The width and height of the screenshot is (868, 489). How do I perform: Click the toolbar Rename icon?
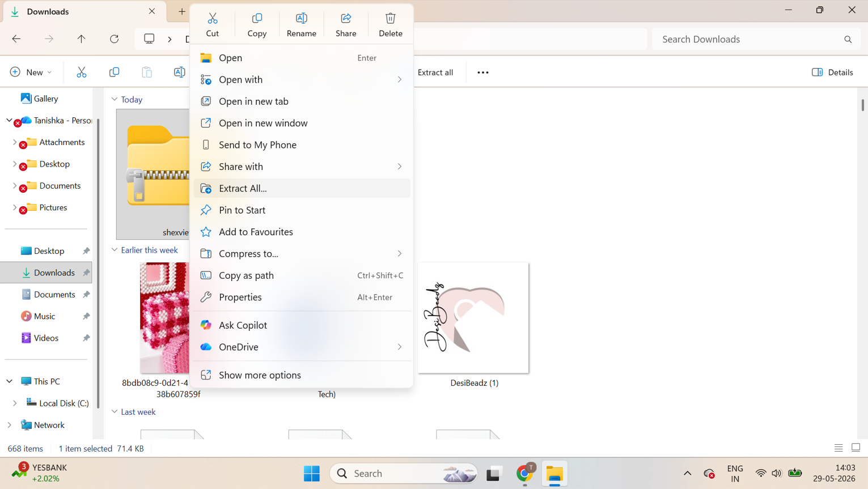pyautogui.click(x=179, y=72)
